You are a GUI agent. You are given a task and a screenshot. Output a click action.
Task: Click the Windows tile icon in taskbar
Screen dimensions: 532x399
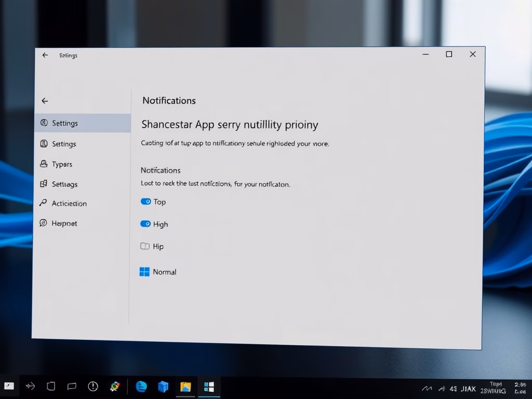click(x=209, y=387)
